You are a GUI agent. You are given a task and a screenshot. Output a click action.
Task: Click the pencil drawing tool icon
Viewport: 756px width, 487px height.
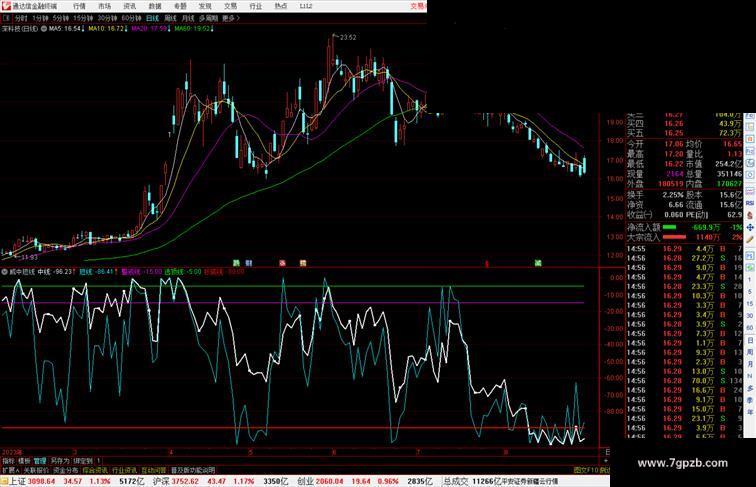click(750, 239)
